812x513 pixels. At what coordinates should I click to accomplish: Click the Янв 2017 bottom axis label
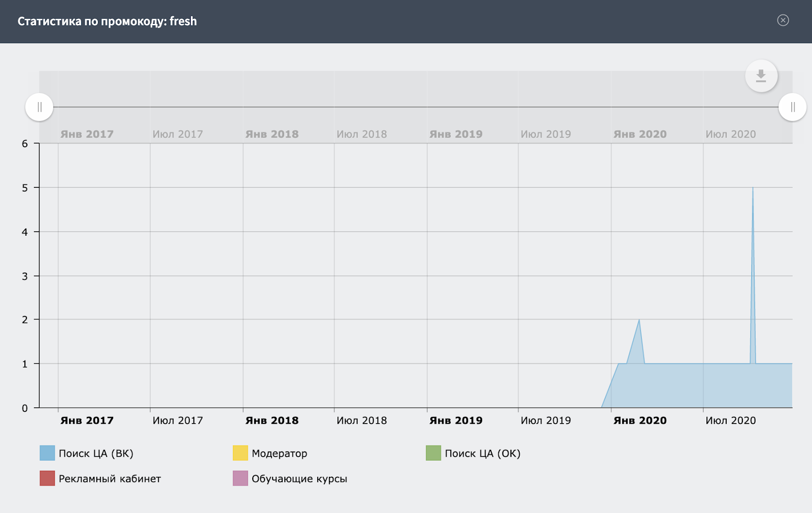pos(87,421)
